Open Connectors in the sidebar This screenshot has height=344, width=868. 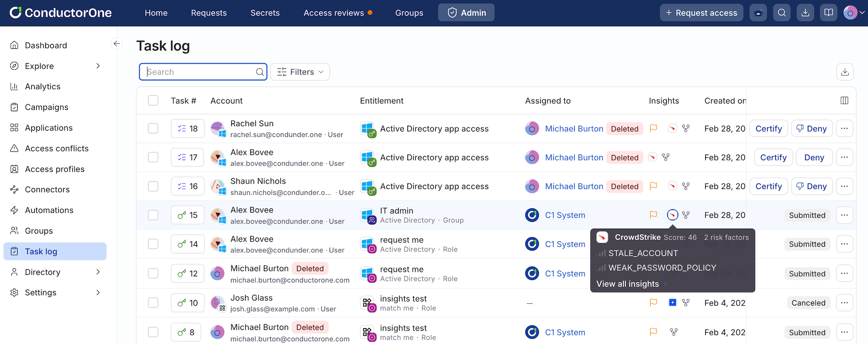pos(47,189)
